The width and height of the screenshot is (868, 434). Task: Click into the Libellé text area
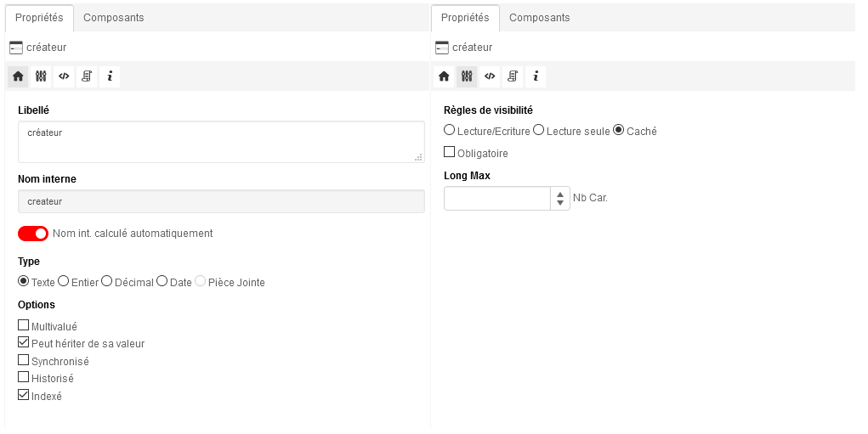(221, 141)
